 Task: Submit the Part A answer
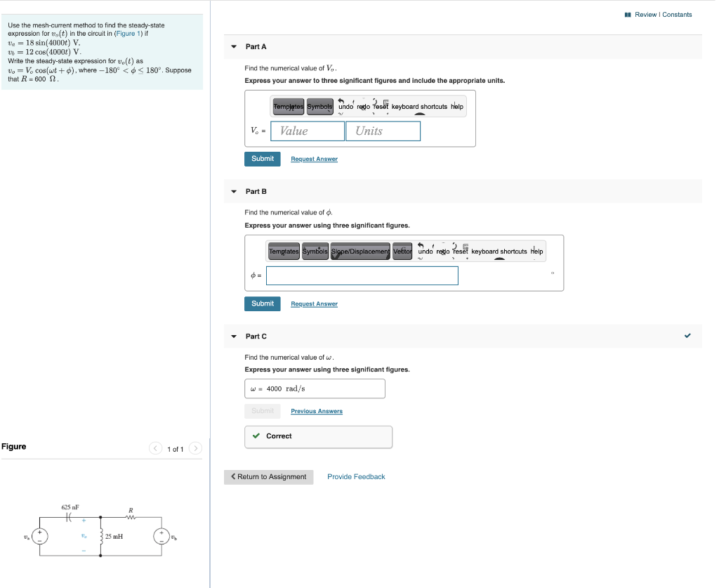[262, 159]
